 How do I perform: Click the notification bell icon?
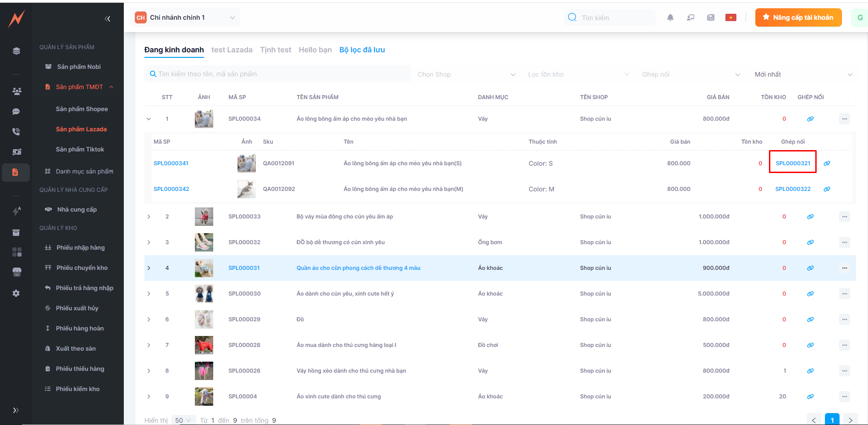[670, 17]
